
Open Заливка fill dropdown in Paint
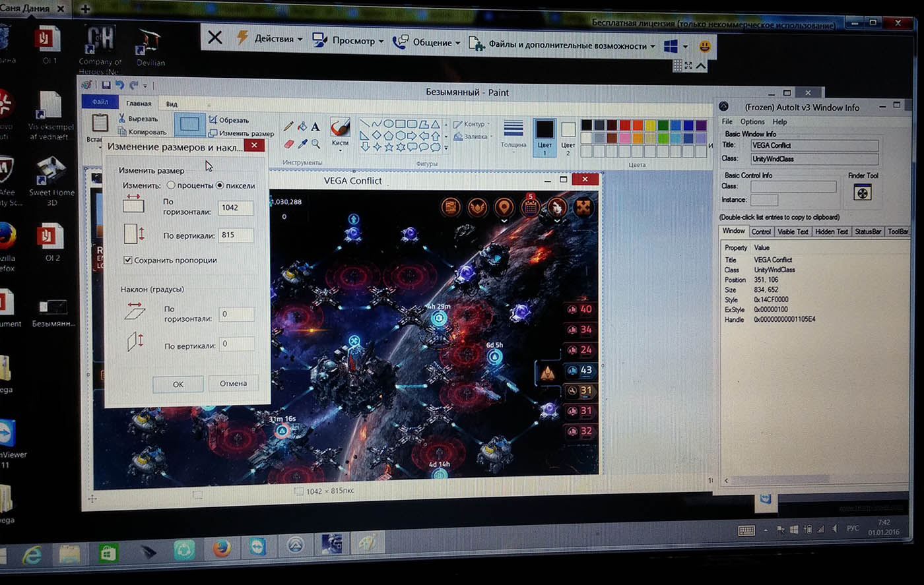click(x=472, y=137)
